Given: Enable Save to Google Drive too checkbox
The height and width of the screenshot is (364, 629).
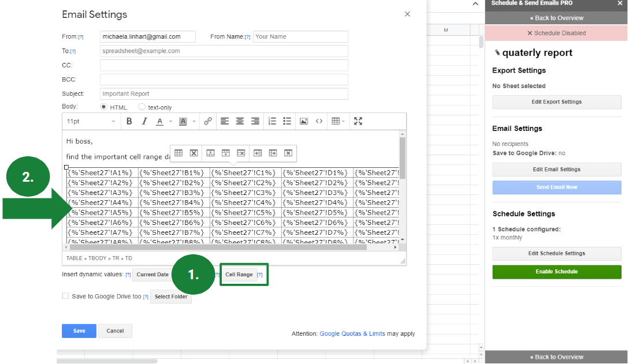Looking at the screenshot, I should pos(66,297).
